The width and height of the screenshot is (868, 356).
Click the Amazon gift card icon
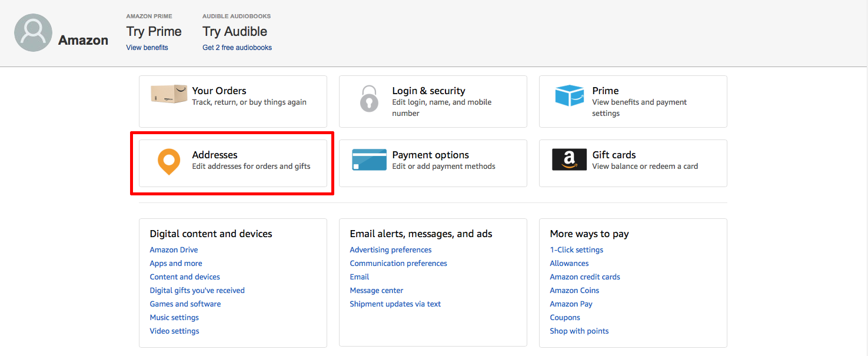pyautogui.click(x=569, y=159)
